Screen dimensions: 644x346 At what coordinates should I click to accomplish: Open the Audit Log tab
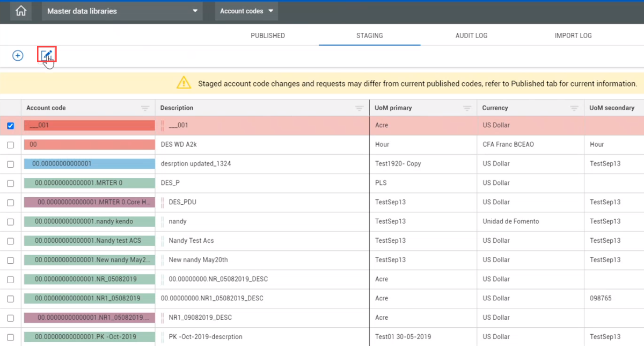click(471, 35)
